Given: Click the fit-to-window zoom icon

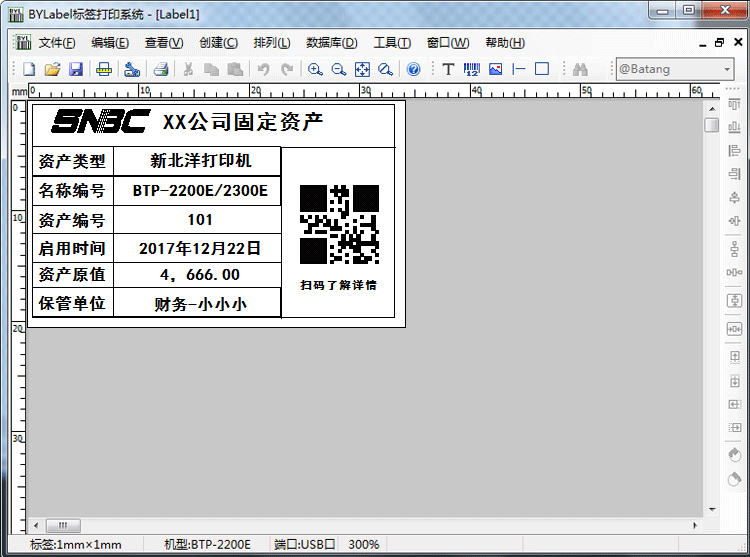Looking at the screenshot, I should pos(362,69).
